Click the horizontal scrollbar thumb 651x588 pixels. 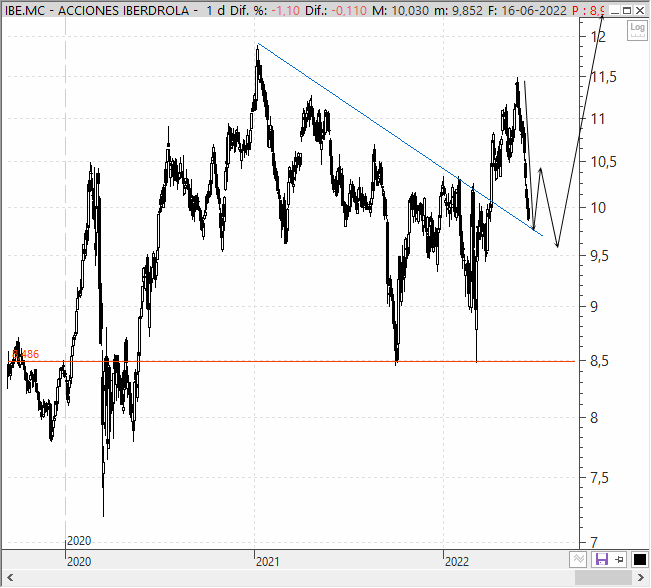(x=603, y=578)
